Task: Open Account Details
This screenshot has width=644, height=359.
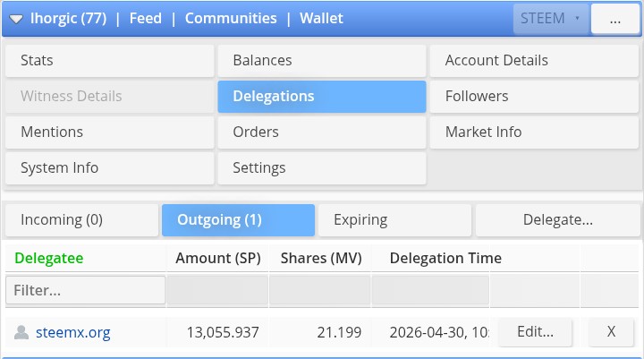Action: pyautogui.click(x=534, y=61)
